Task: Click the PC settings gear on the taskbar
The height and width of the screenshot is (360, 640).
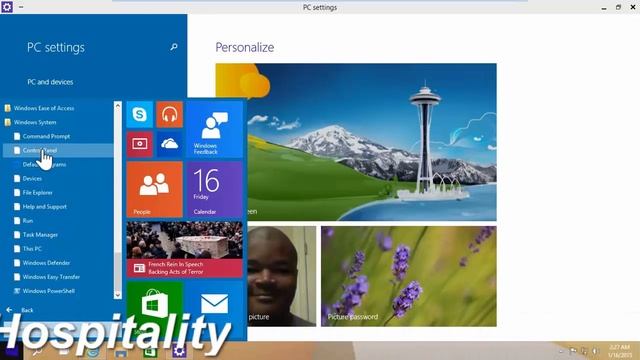Action: (179, 351)
